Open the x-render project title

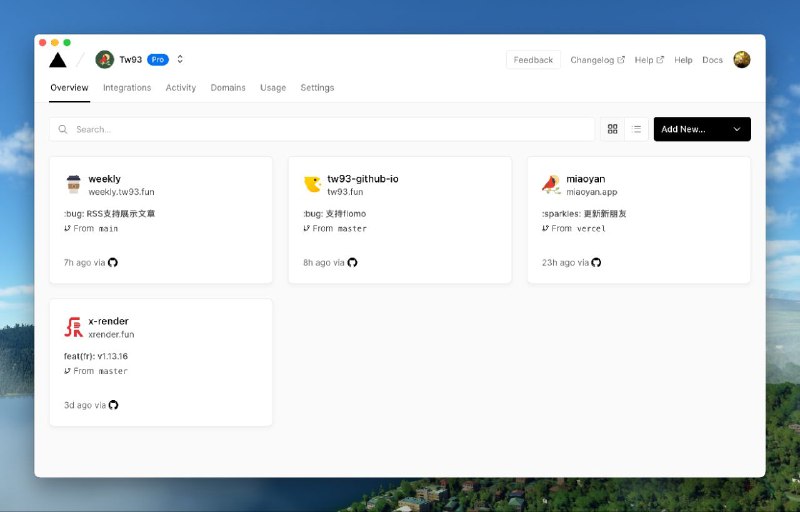(x=109, y=321)
